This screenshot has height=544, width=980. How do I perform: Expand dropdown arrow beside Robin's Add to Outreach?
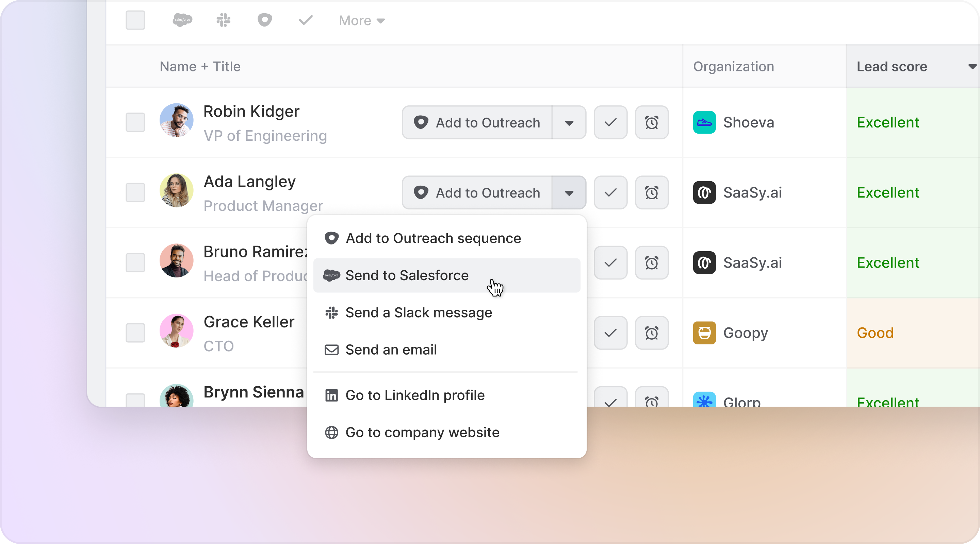(x=569, y=122)
